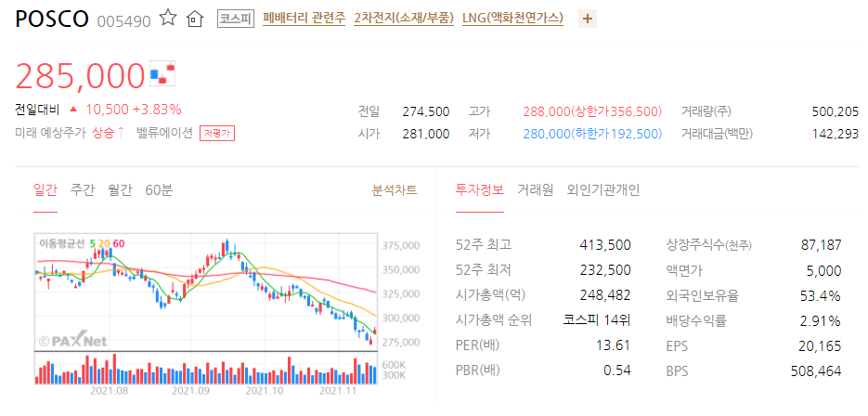868x416 pixels.
Task: Click the previous close value 274,500
Action: (426, 112)
